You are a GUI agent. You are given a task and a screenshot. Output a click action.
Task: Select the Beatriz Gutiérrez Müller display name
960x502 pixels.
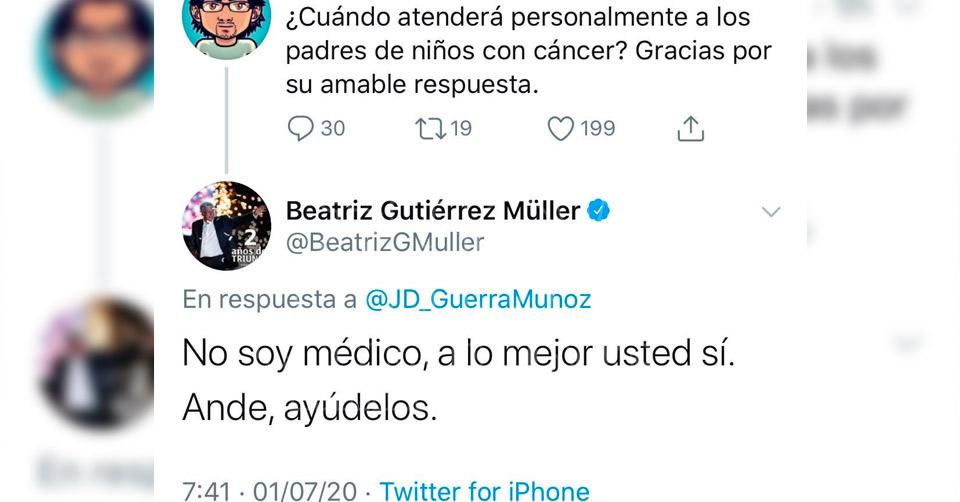point(433,210)
